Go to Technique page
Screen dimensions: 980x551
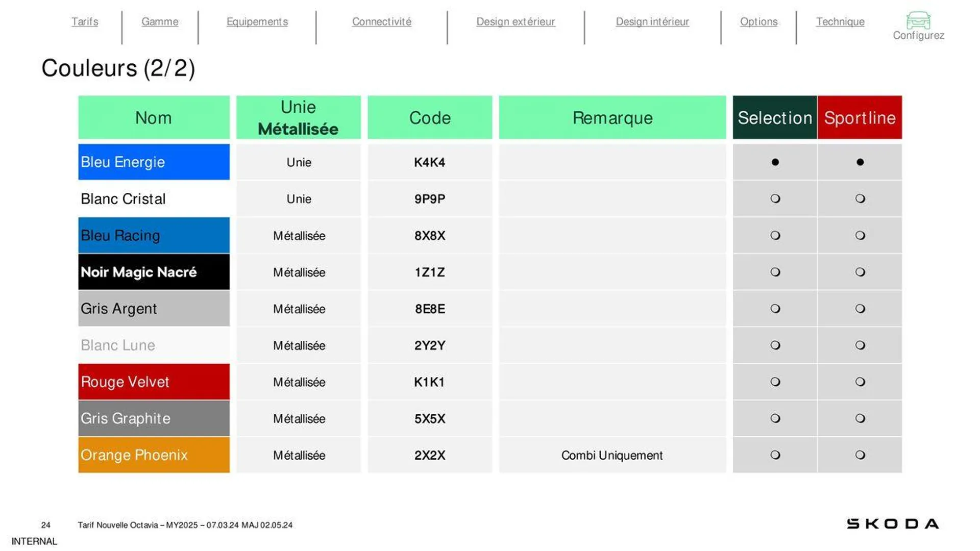840,21
